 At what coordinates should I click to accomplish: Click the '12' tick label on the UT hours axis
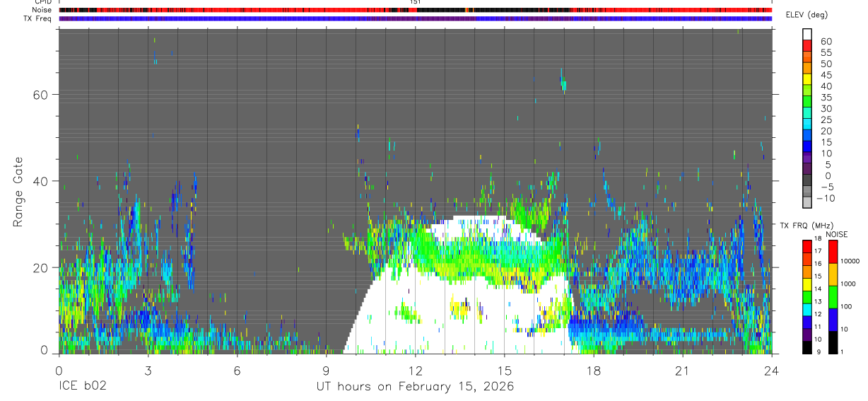416,371
